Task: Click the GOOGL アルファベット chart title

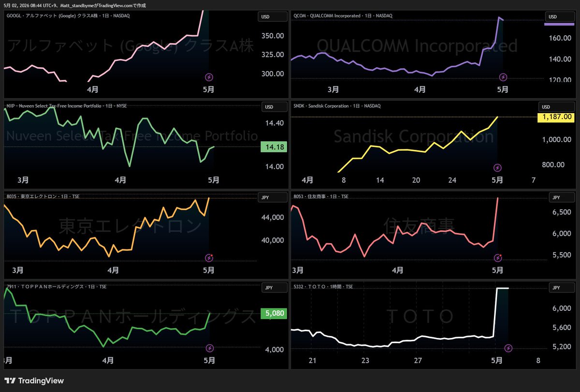Action: click(68, 15)
